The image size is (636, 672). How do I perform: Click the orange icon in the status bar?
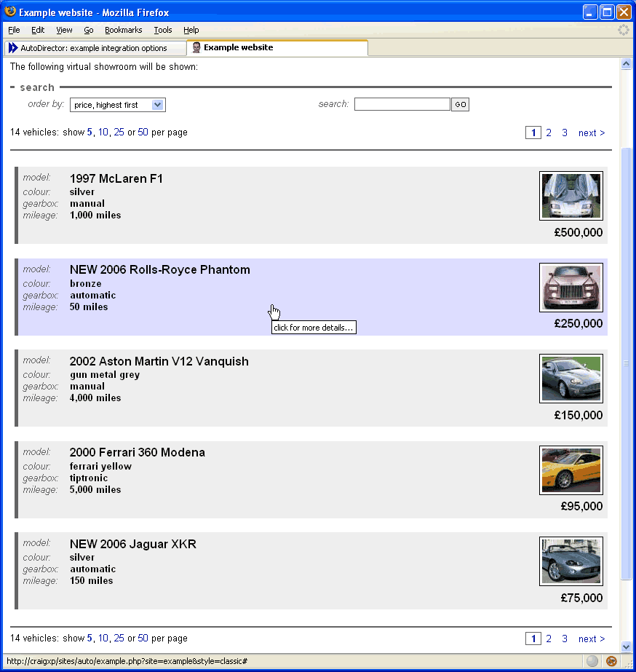tap(611, 661)
